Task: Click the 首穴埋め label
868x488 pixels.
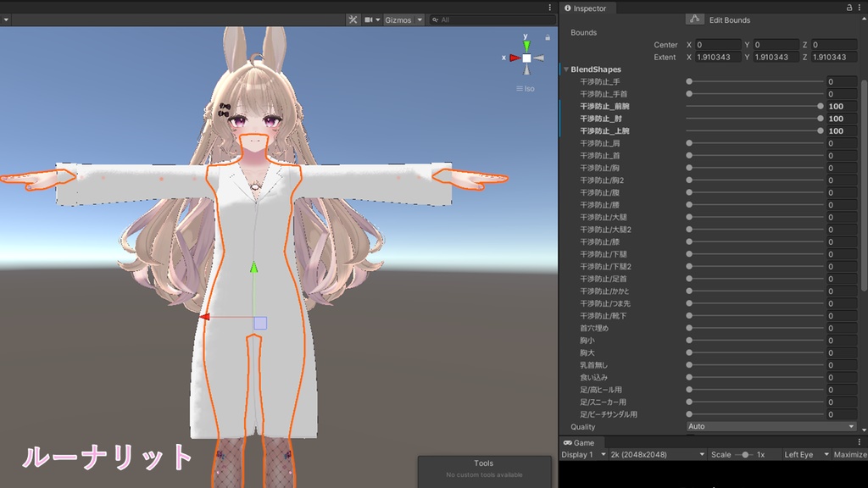Action: 594,328
